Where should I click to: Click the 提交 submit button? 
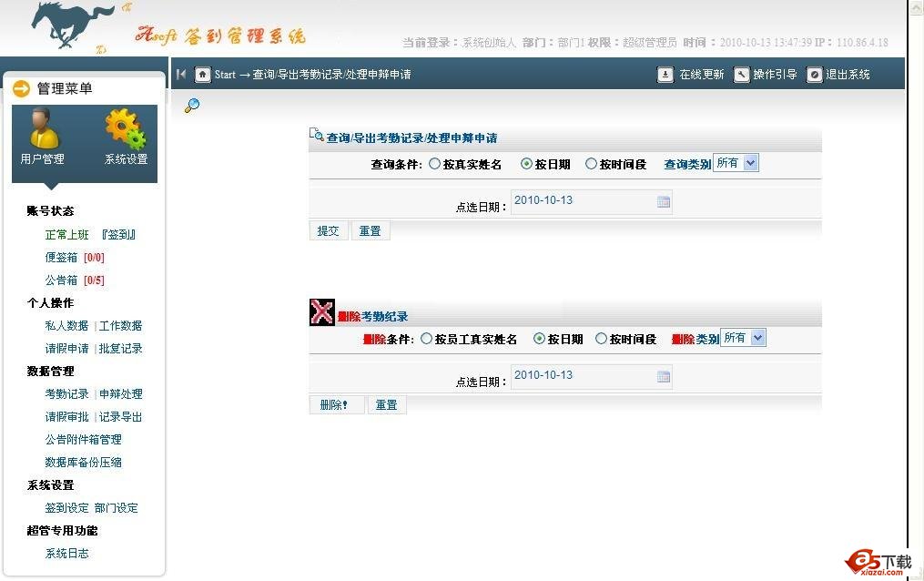(329, 231)
